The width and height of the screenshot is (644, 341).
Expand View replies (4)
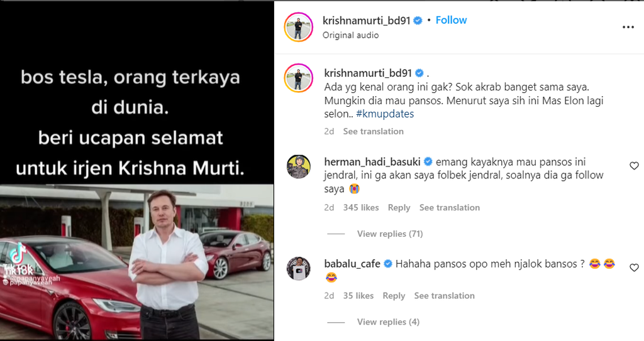pos(388,322)
